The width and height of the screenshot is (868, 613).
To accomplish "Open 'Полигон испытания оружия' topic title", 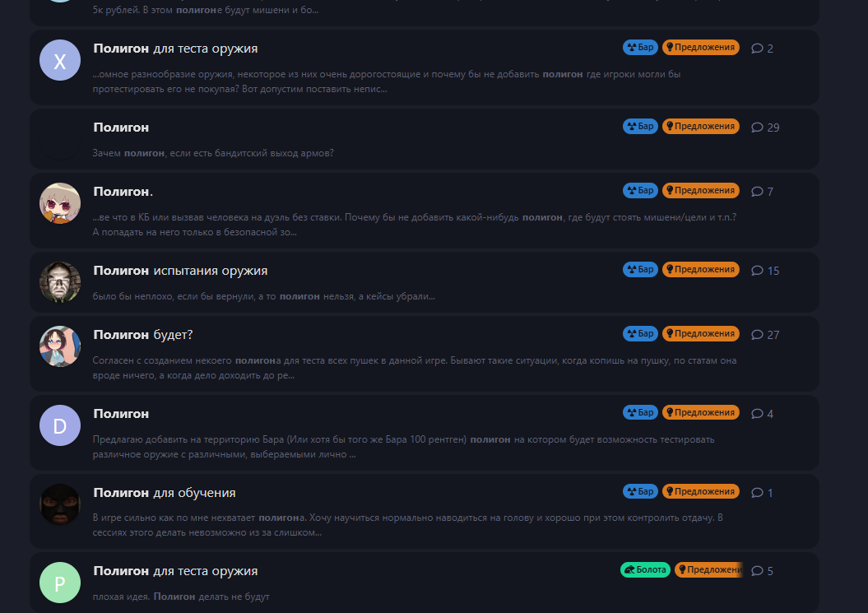I will tap(180, 271).
